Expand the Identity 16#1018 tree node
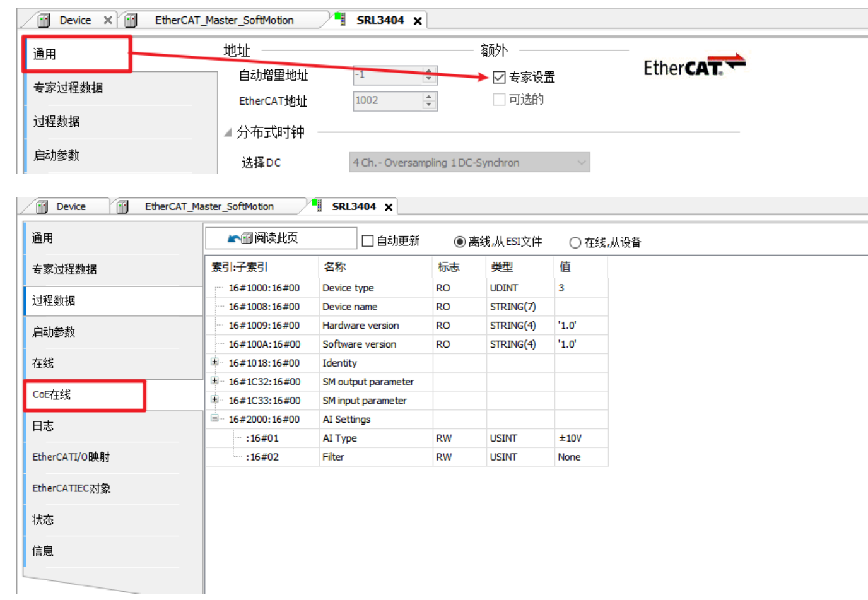This screenshot has height=600, width=868. (215, 362)
